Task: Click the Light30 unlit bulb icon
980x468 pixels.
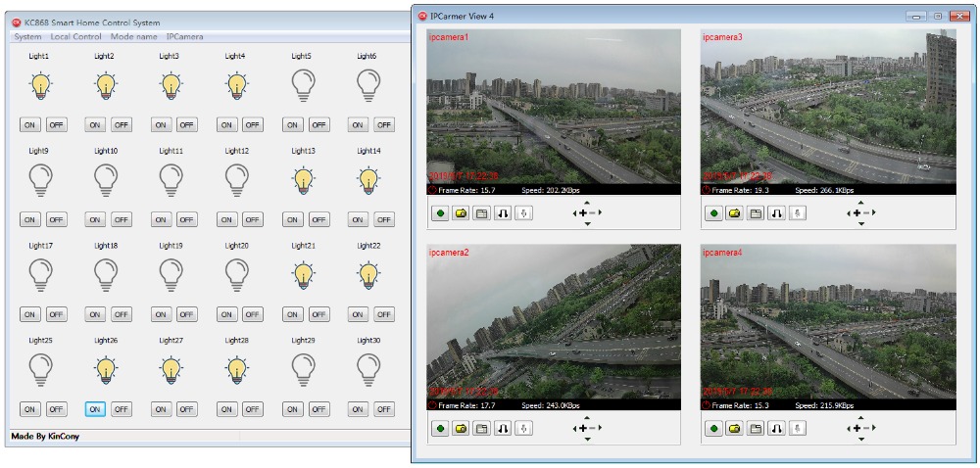Action: click(x=368, y=369)
